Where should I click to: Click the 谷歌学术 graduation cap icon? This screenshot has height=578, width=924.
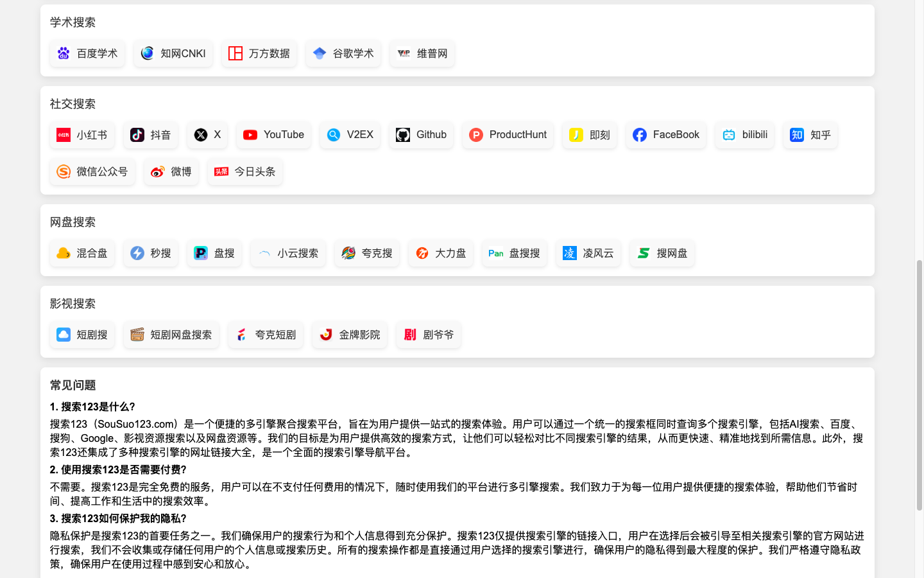[320, 53]
